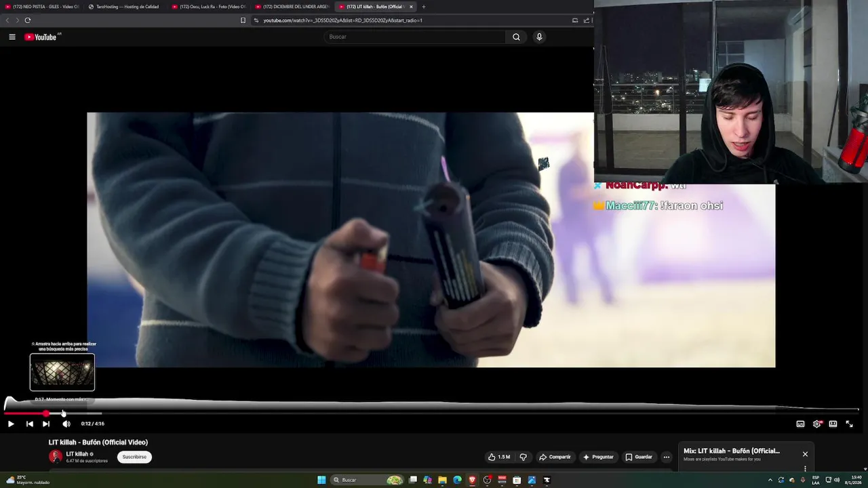Open the LIT killah channel avatar
Viewport: 868px width, 488px height.
tap(56, 457)
